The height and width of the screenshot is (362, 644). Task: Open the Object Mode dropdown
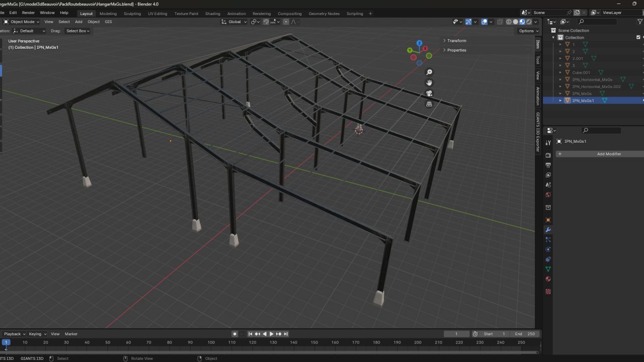click(x=22, y=22)
